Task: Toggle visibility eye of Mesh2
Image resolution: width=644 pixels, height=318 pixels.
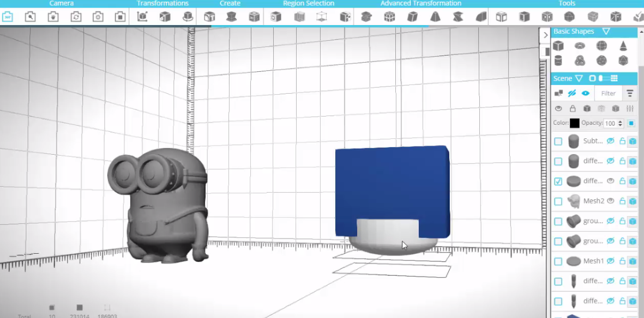Action: (611, 201)
